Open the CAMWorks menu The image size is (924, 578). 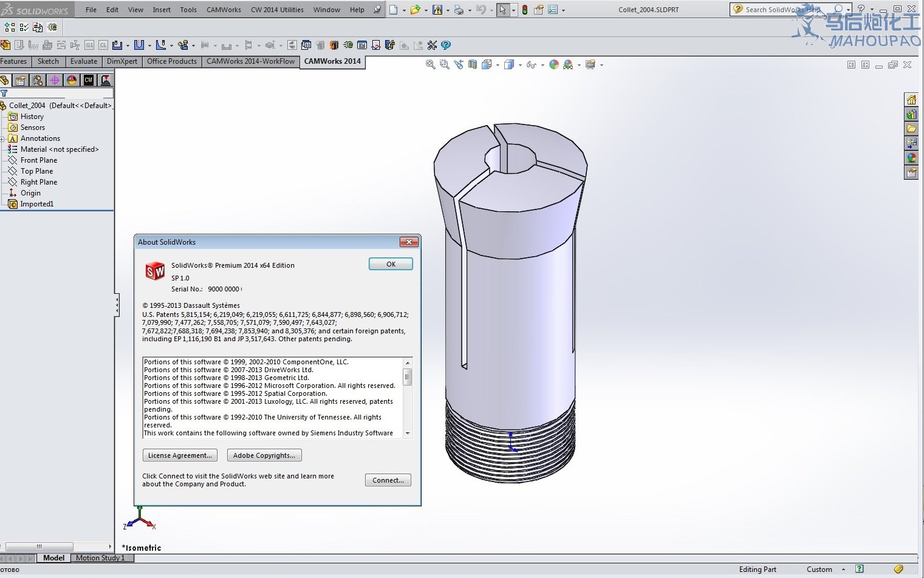coord(224,10)
